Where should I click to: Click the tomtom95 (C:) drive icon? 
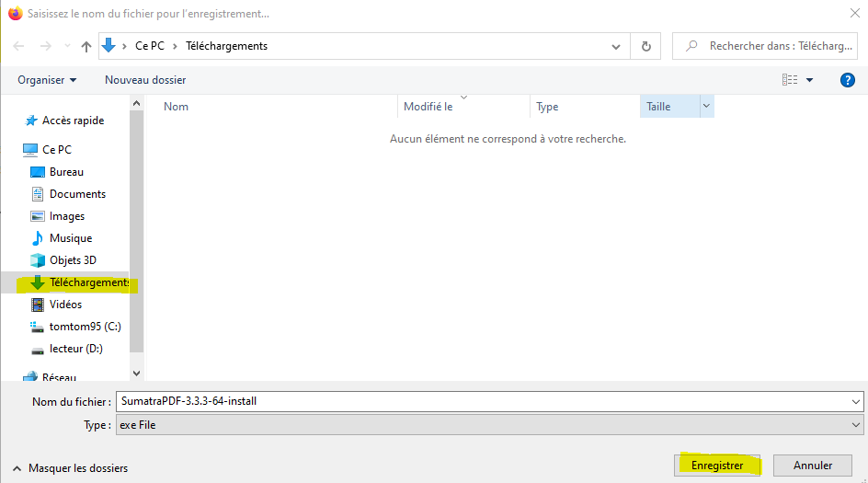coord(37,327)
